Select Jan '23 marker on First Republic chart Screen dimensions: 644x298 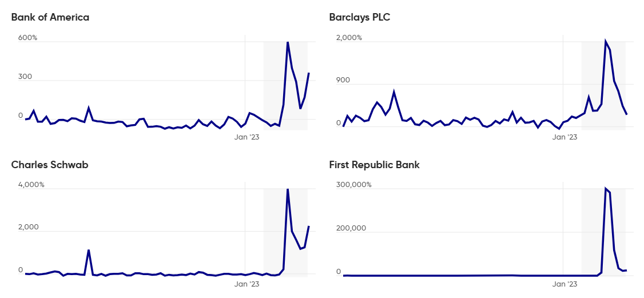click(x=565, y=284)
